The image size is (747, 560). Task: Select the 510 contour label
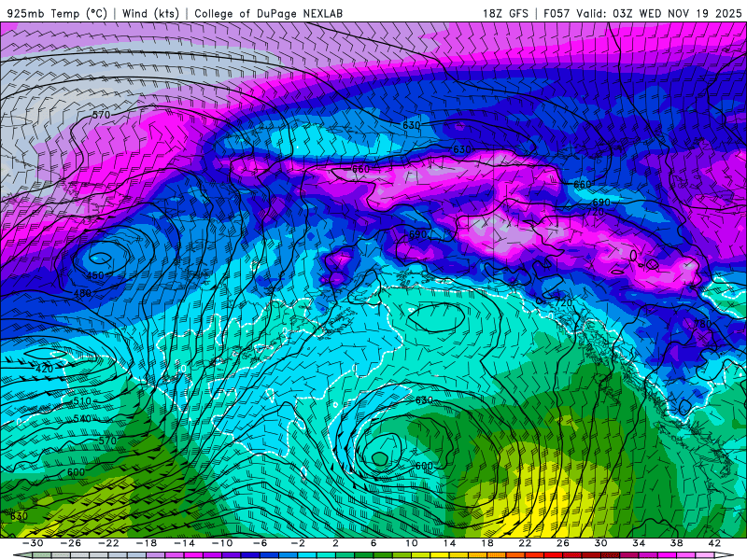click(x=82, y=401)
